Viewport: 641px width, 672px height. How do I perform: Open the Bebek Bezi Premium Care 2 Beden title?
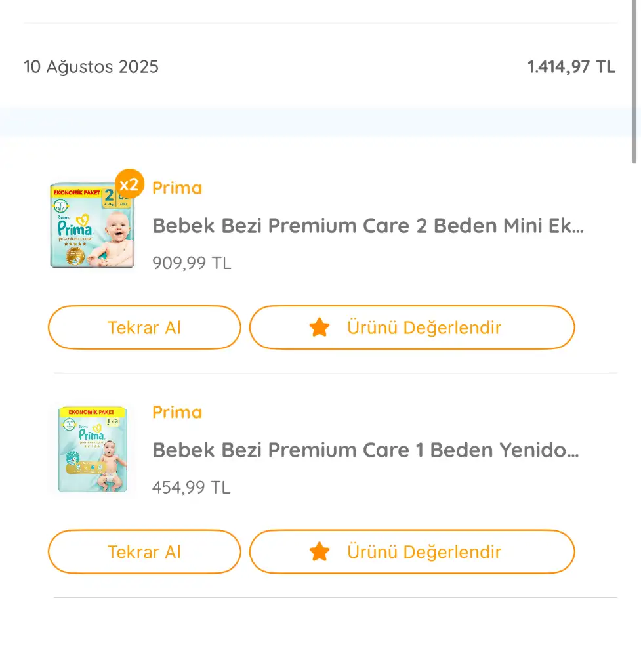367,226
